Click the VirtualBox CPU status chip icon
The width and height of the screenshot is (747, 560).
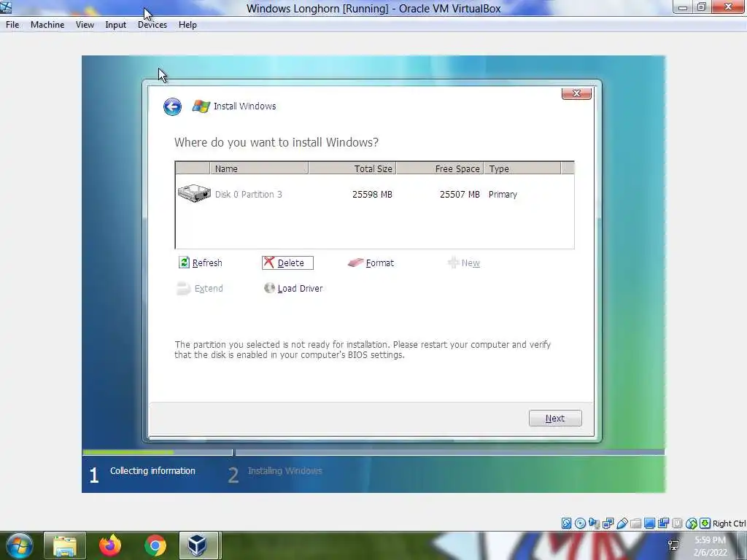click(678, 524)
